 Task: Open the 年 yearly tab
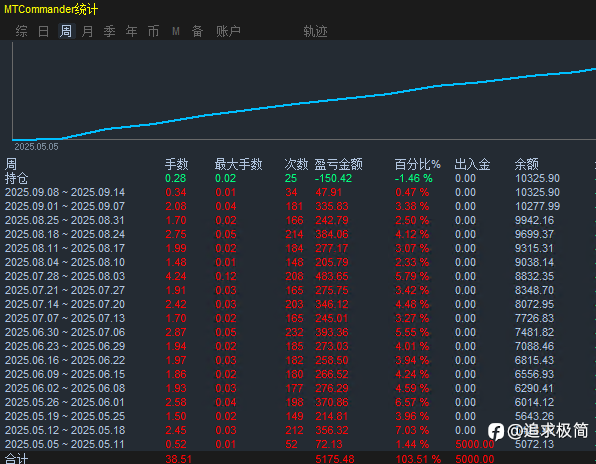click(x=132, y=31)
